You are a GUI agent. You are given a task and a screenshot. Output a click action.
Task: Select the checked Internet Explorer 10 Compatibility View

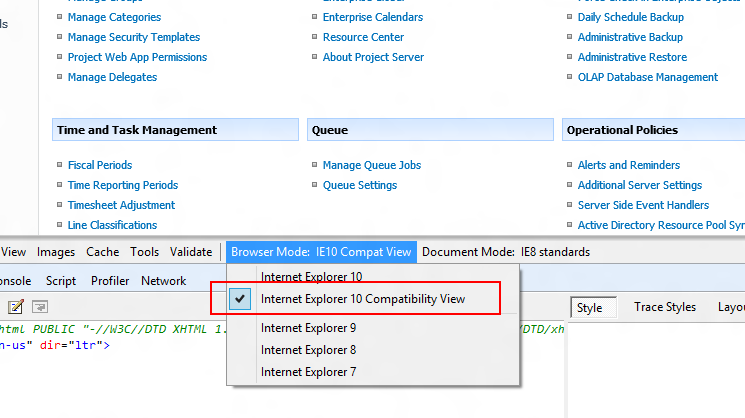[363, 299]
